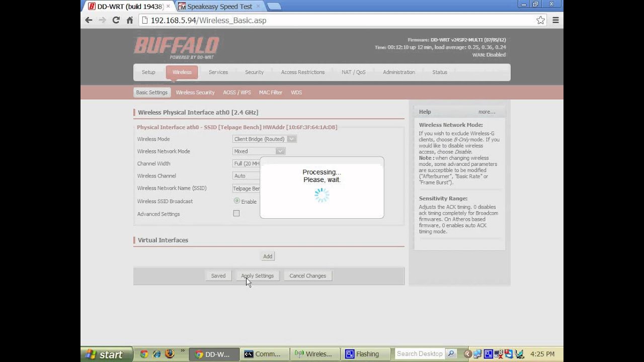Click the Search Desktop magnifier icon

click(x=451, y=354)
